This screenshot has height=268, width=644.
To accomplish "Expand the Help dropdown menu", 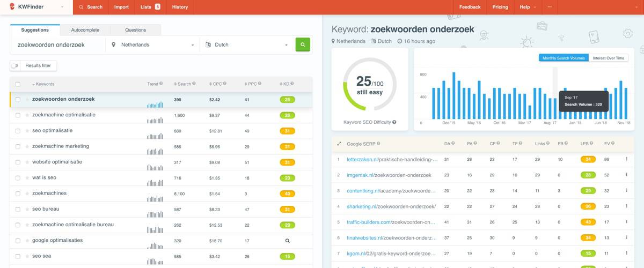I will (x=528, y=7).
